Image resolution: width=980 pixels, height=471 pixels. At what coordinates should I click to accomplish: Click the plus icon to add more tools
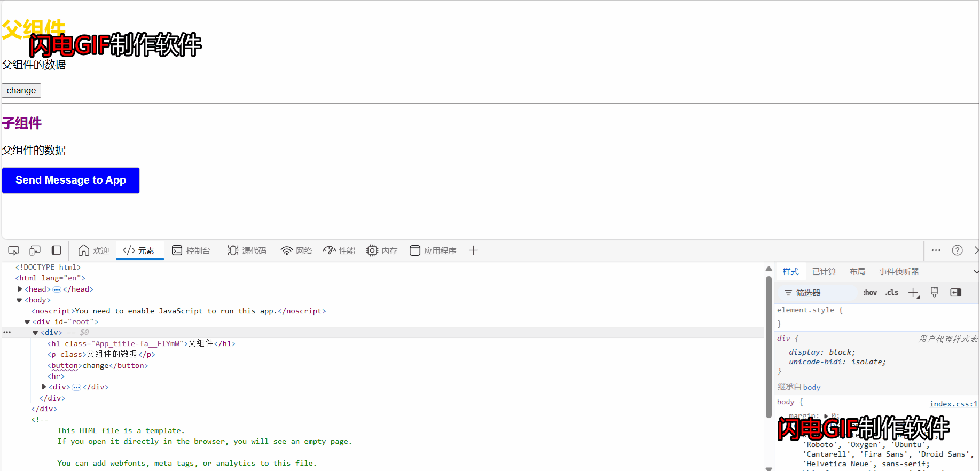point(473,250)
